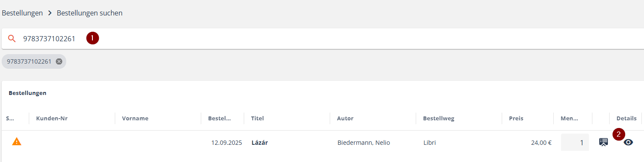
Task: Go to Bestellungen in the breadcrumb
Action: click(x=22, y=13)
